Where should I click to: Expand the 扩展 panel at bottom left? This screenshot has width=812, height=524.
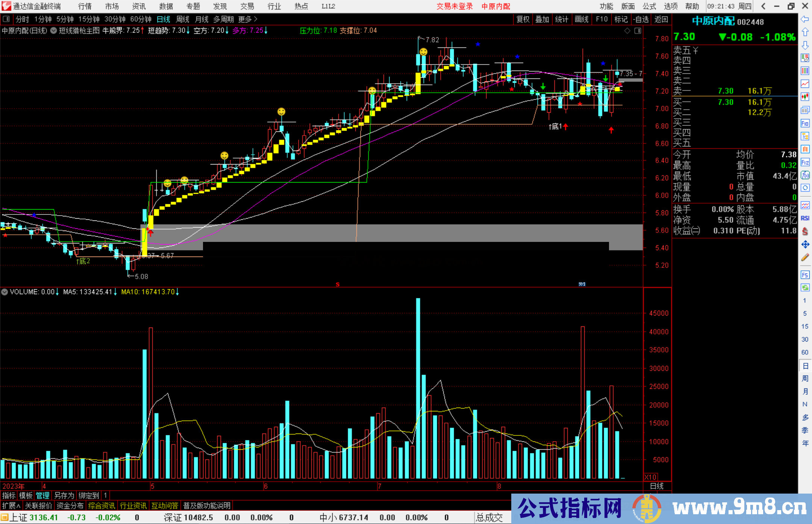point(11,506)
